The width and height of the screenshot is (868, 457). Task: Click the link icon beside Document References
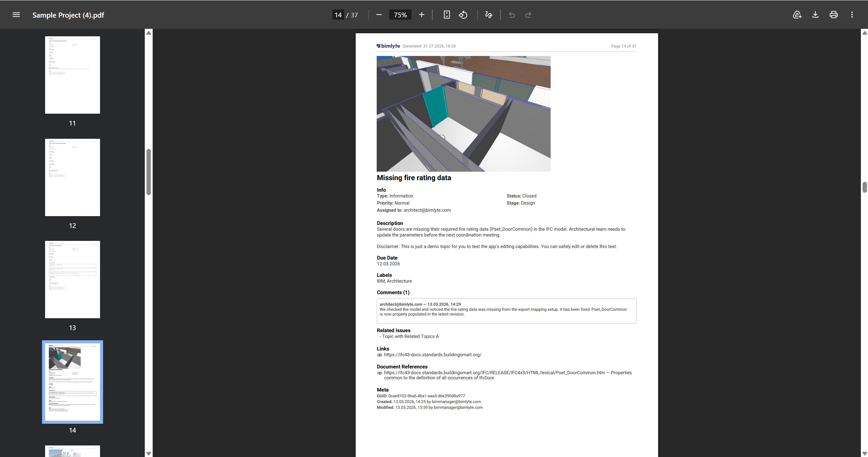click(380, 373)
